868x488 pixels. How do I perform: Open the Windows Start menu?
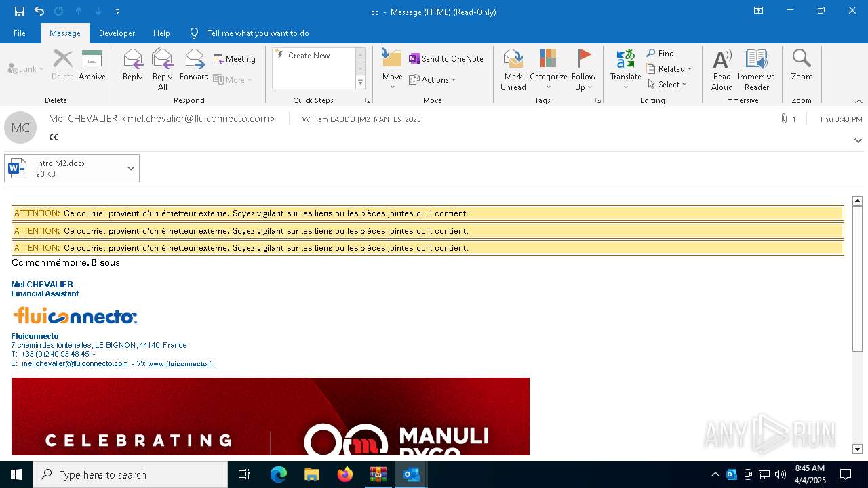(16, 474)
